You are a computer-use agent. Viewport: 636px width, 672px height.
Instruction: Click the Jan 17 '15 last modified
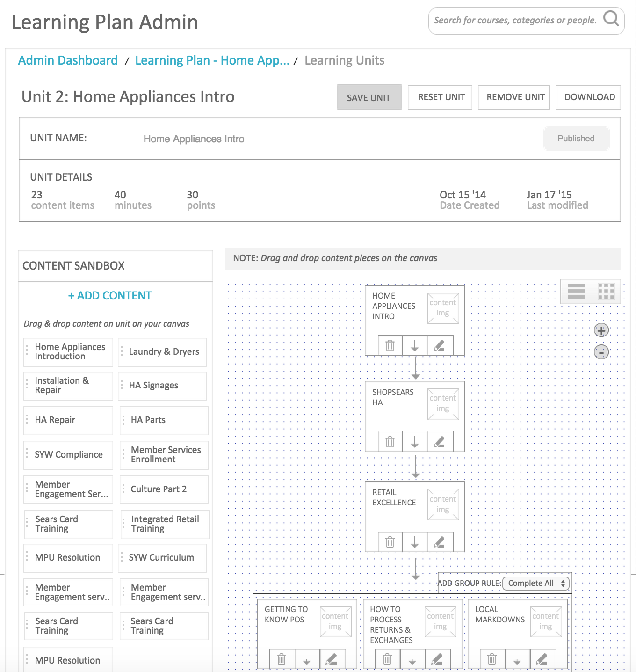[557, 200]
